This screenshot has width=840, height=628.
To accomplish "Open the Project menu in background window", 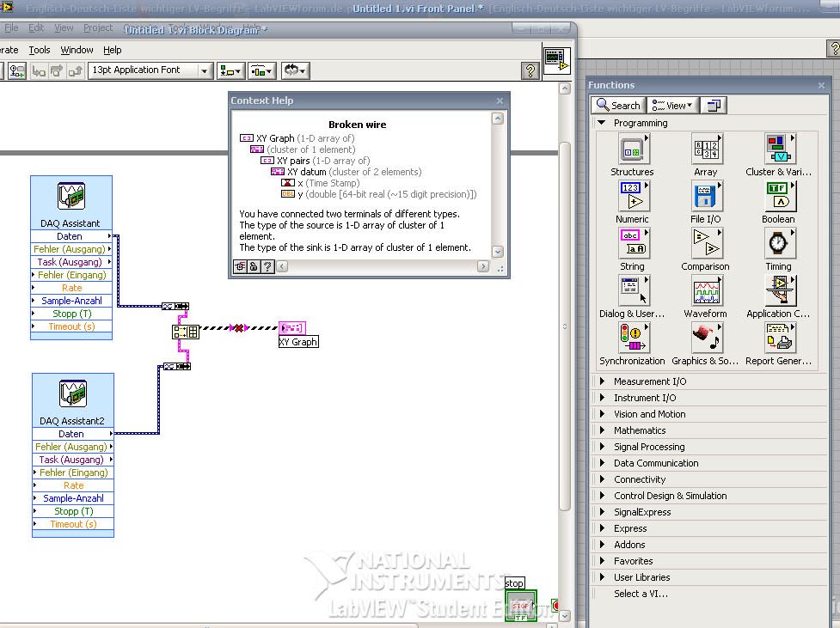I will (x=98, y=27).
